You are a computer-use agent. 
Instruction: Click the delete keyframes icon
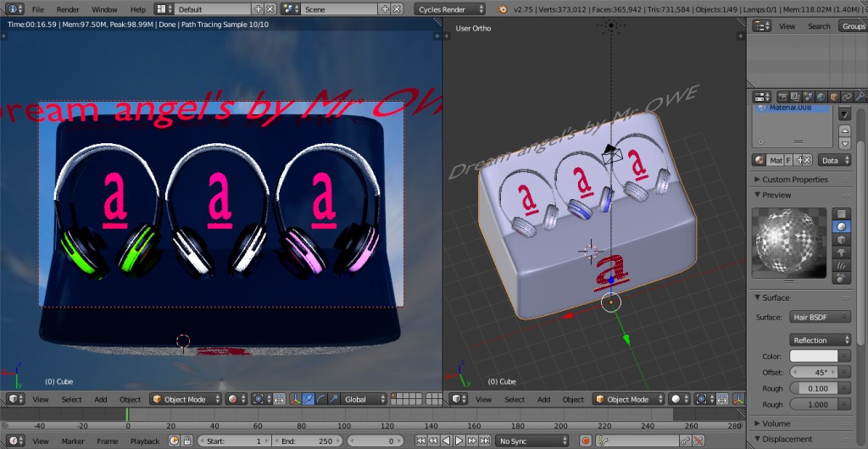698,441
